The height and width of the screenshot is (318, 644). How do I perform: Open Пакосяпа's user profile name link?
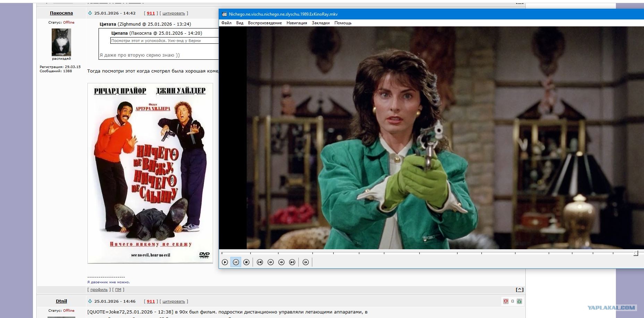coord(61,13)
